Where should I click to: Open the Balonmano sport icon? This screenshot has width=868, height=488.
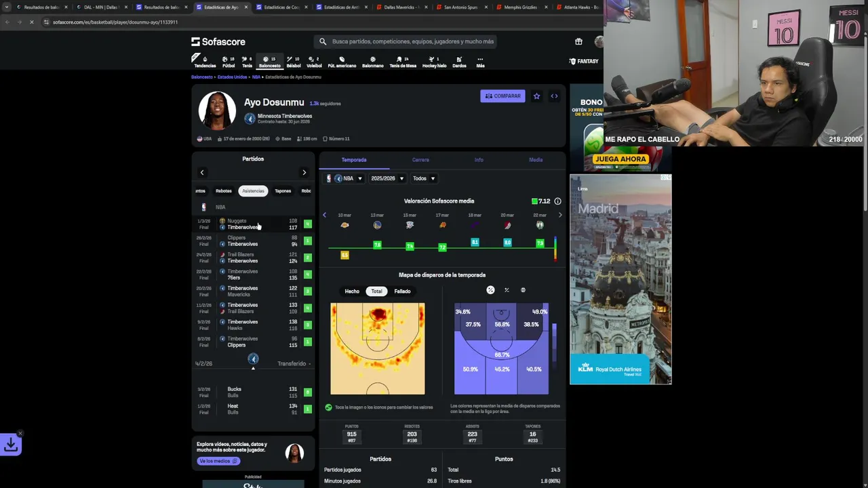pyautogui.click(x=372, y=62)
